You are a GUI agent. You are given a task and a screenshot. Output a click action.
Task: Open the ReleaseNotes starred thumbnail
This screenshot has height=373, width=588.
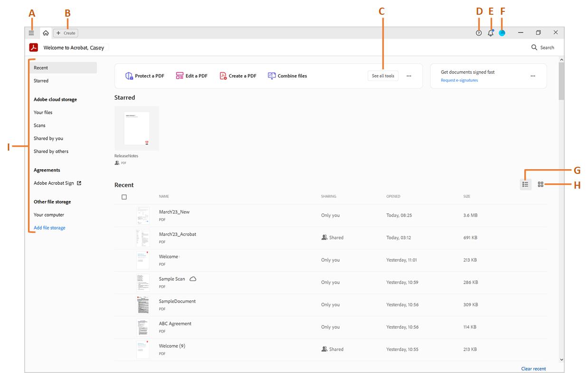tap(137, 129)
